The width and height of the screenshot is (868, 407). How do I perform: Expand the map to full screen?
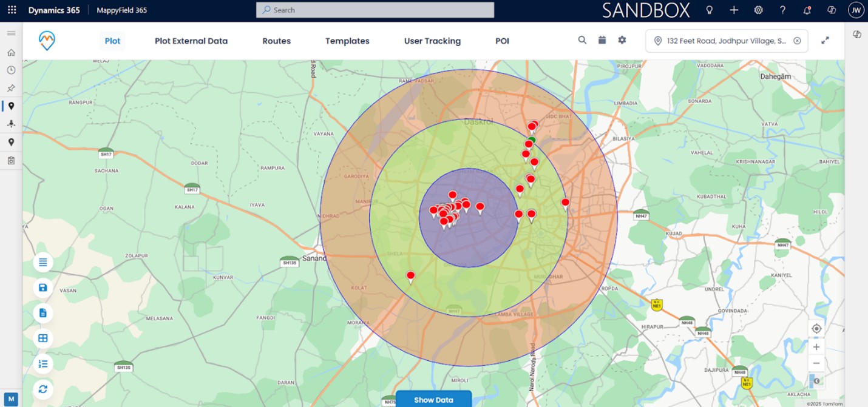click(826, 41)
